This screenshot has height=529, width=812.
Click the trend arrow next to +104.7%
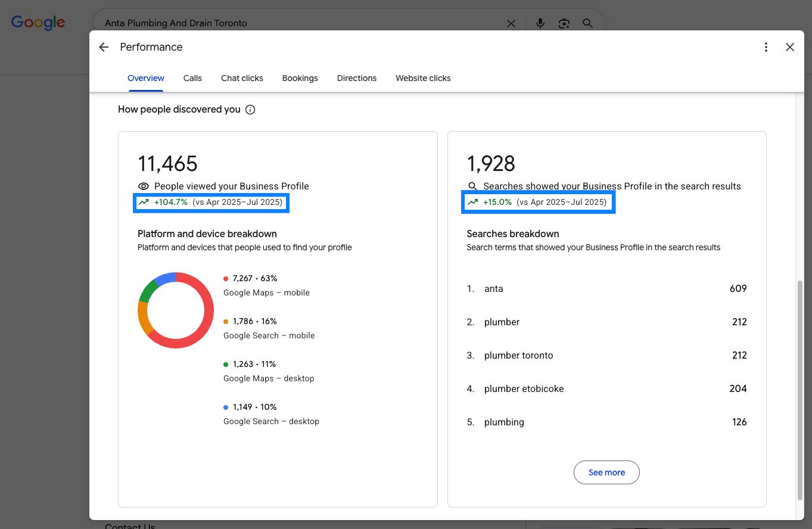pos(144,202)
